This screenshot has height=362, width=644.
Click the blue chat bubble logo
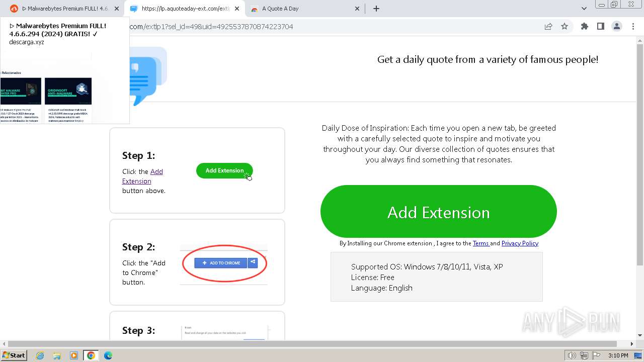[147, 77]
